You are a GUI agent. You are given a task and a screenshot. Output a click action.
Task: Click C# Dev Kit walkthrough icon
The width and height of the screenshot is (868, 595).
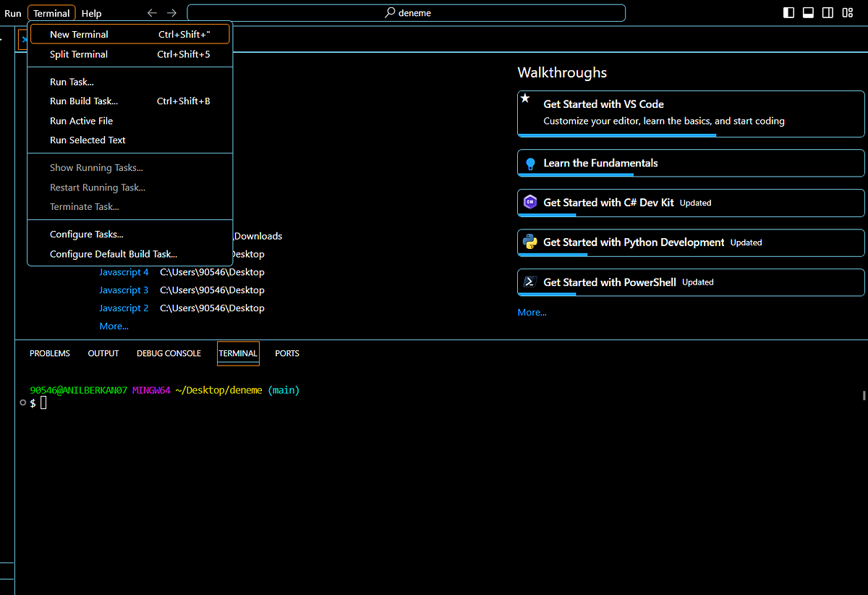tap(530, 203)
